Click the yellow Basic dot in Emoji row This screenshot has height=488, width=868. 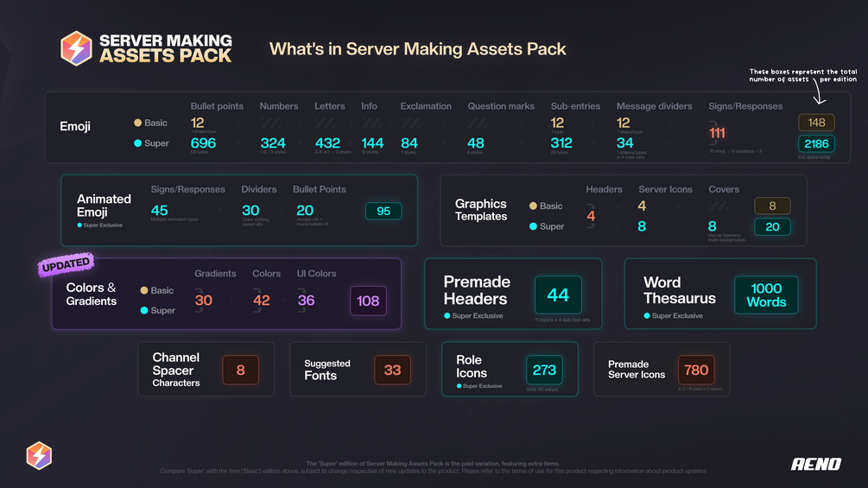click(138, 123)
